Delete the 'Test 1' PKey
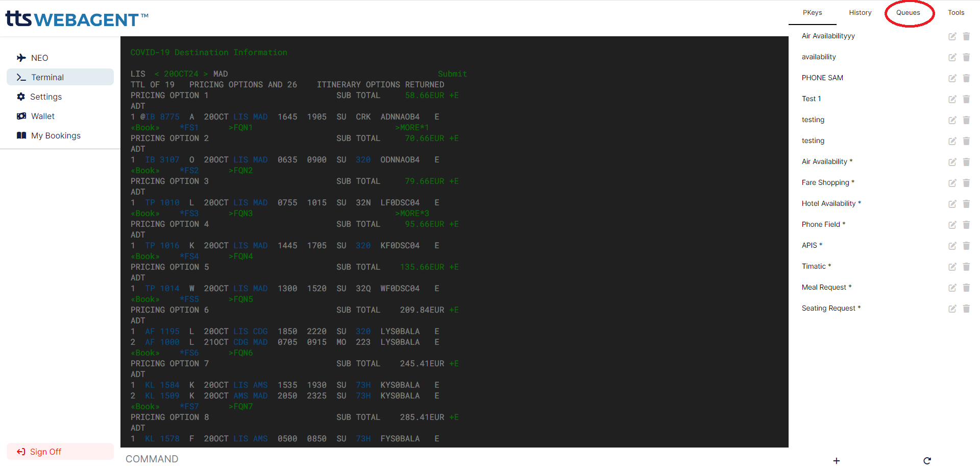980x470 pixels. point(966,99)
